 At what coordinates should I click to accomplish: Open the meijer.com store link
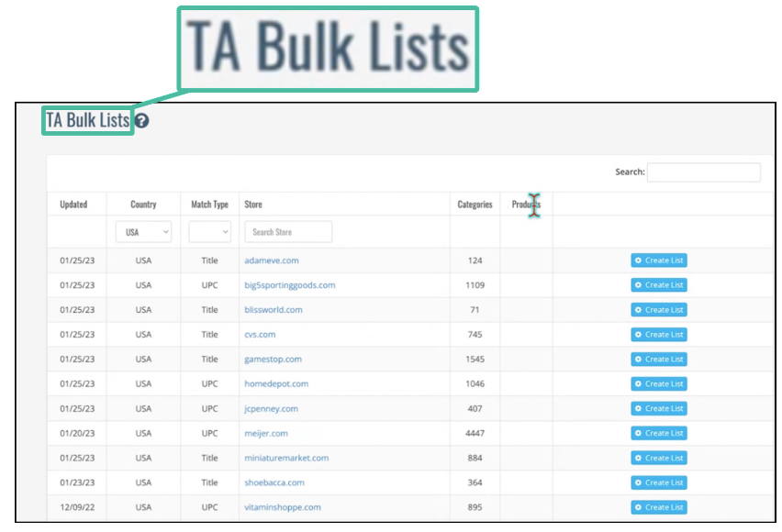[266, 433]
